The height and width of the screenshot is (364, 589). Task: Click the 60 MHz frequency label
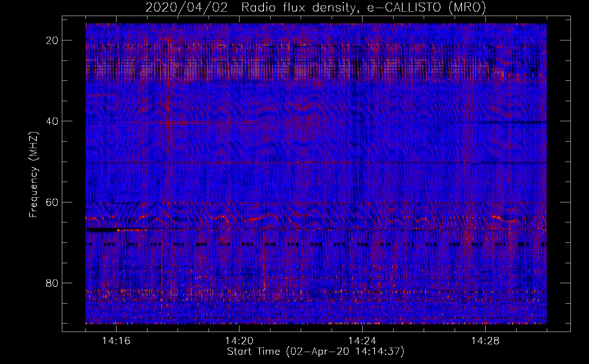point(52,202)
